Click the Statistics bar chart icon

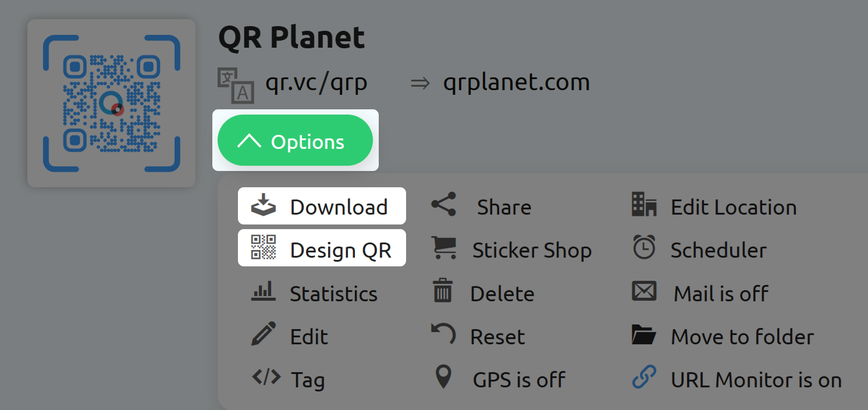pos(264,291)
